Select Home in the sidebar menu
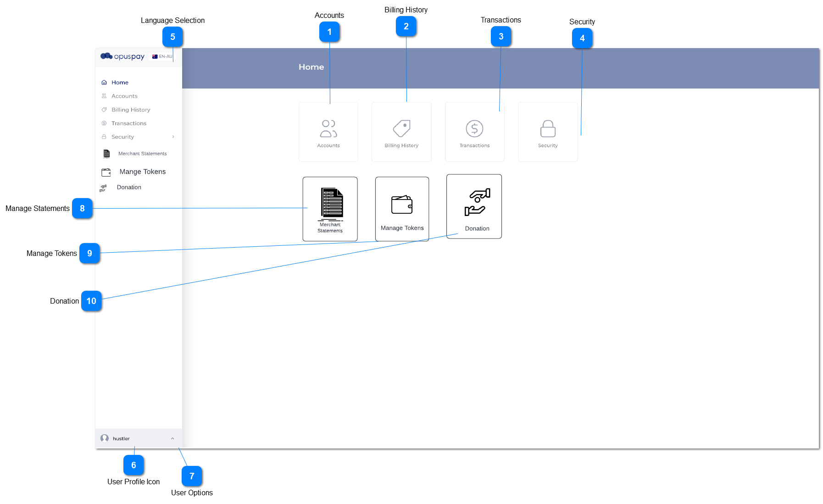The width and height of the screenshot is (823, 504). 120,83
